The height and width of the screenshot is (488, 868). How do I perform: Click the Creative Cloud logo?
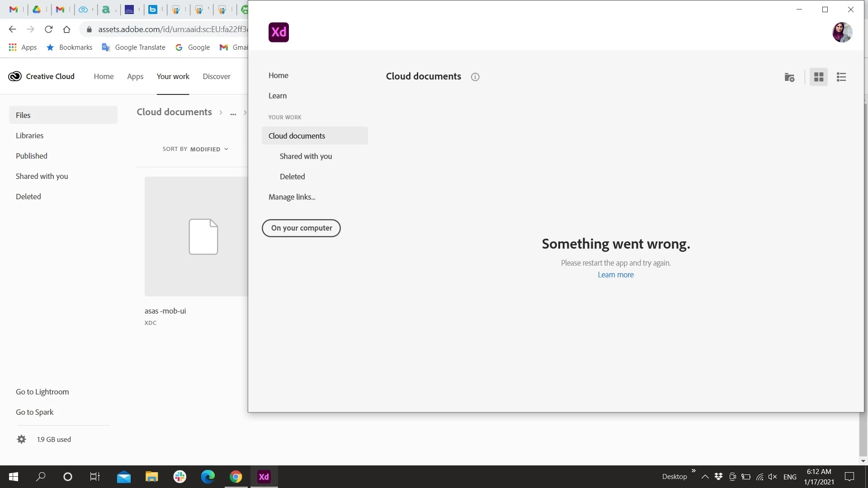point(15,76)
